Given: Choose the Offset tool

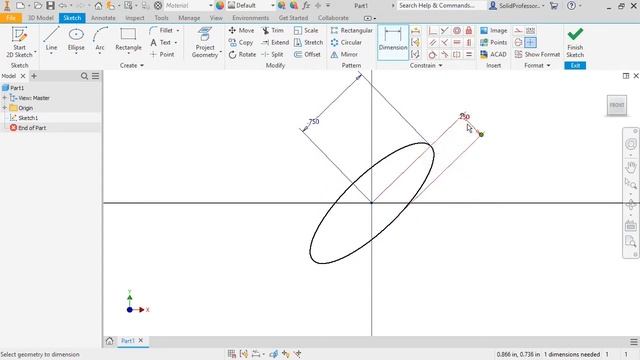Looking at the screenshot, I should [307, 54].
